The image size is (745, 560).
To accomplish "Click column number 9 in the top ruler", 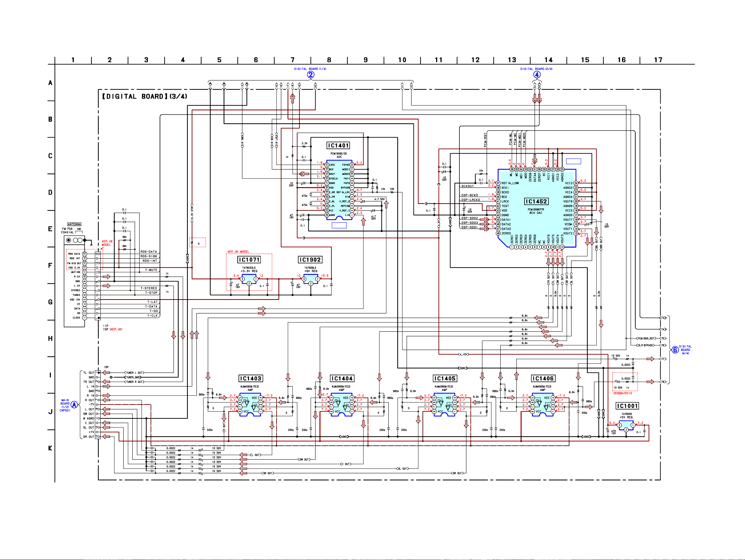I will [x=365, y=60].
